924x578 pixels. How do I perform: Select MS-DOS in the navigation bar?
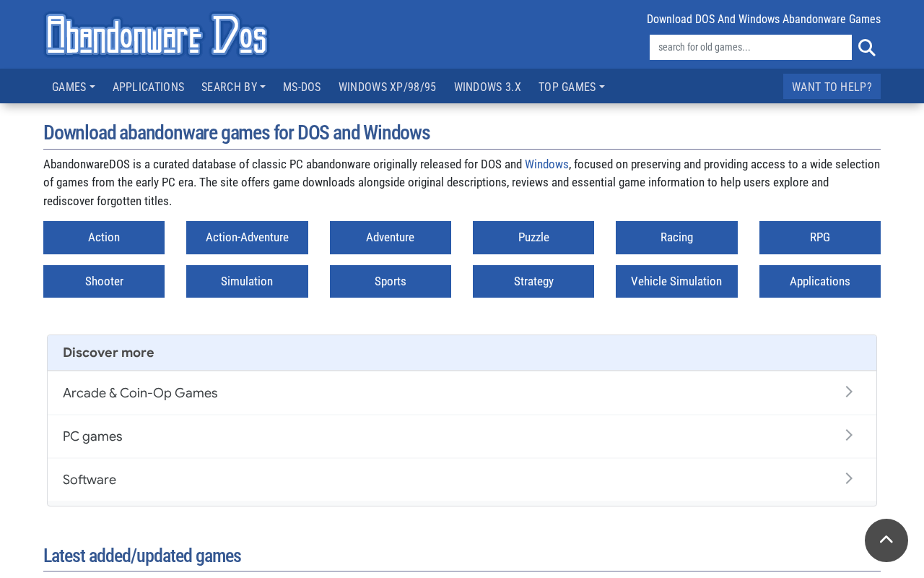[x=302, y=87]
